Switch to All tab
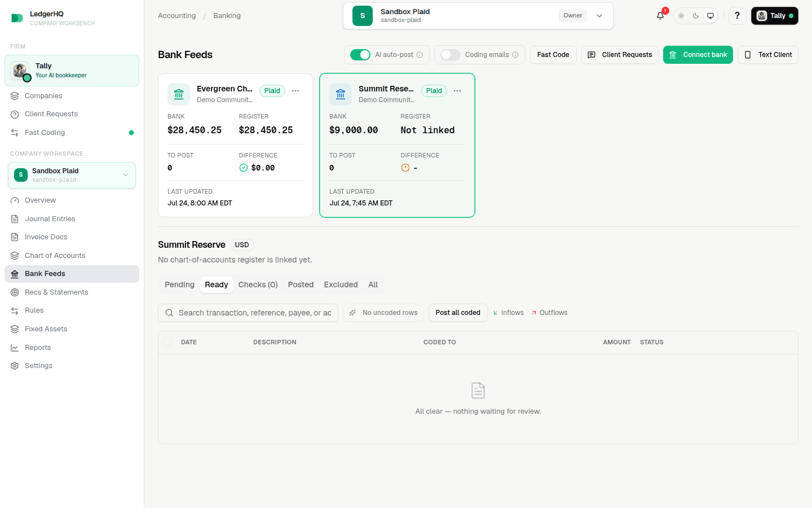The height and width of the screenshot is (508, 812). click(373, 284)
